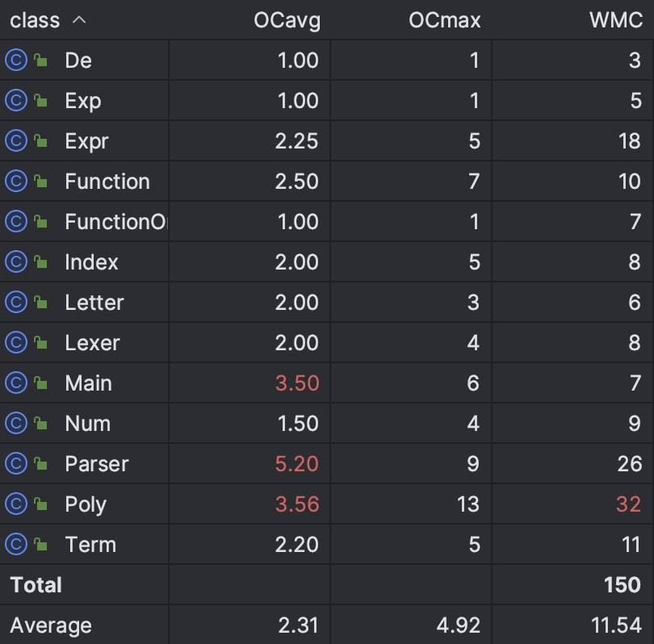
Task: Click the class icon beside Poly
Action: point(16,504)
